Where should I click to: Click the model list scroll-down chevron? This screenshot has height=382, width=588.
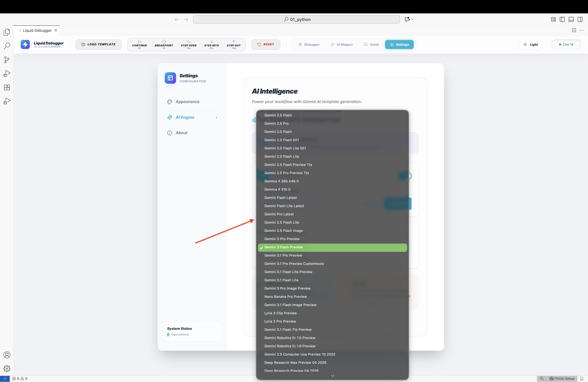(x=333, y=376)
